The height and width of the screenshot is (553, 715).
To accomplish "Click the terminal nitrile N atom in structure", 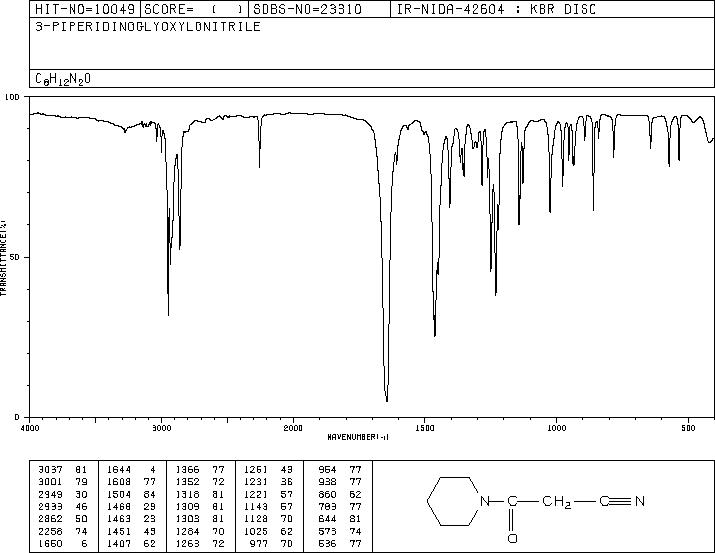I will (640, 501).
